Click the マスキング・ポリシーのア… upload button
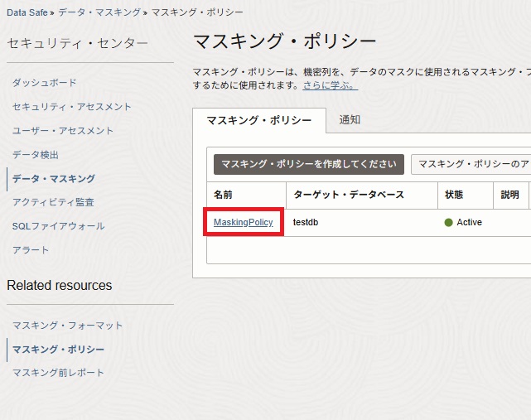 [x=471, y=164]
